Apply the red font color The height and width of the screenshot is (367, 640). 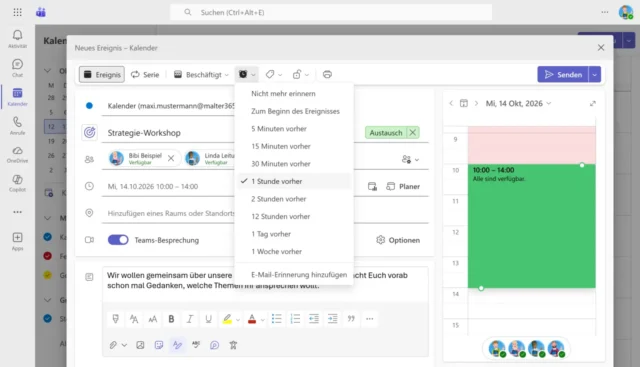[252, 319]
